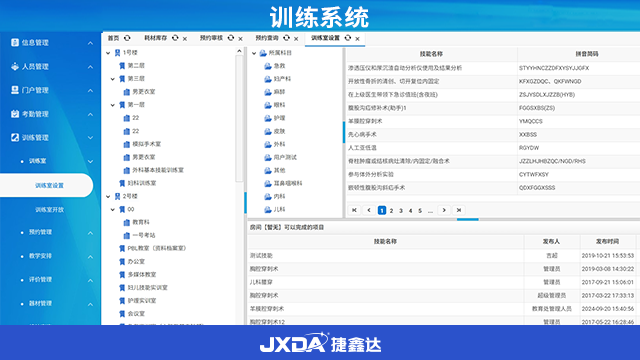The width and height of the screenshot is (640, 360).
Task: Click the 教育科 room icon
Action: (127, 222)
